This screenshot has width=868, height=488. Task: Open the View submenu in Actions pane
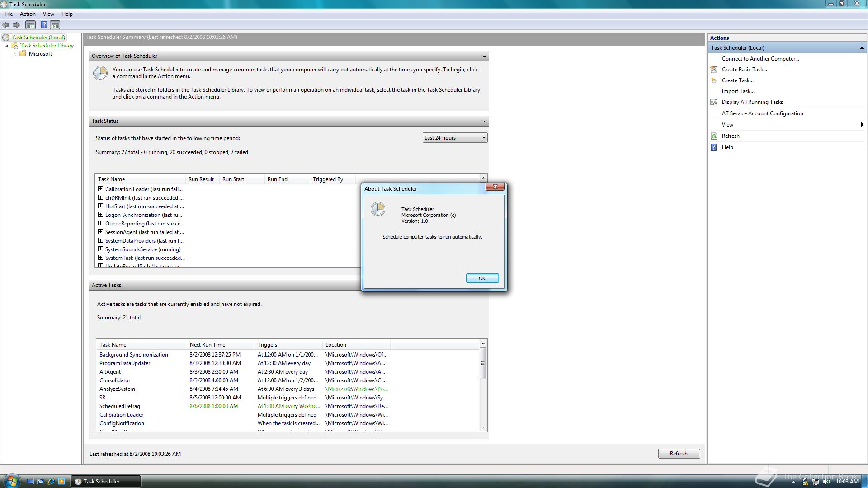coord(787,125)
